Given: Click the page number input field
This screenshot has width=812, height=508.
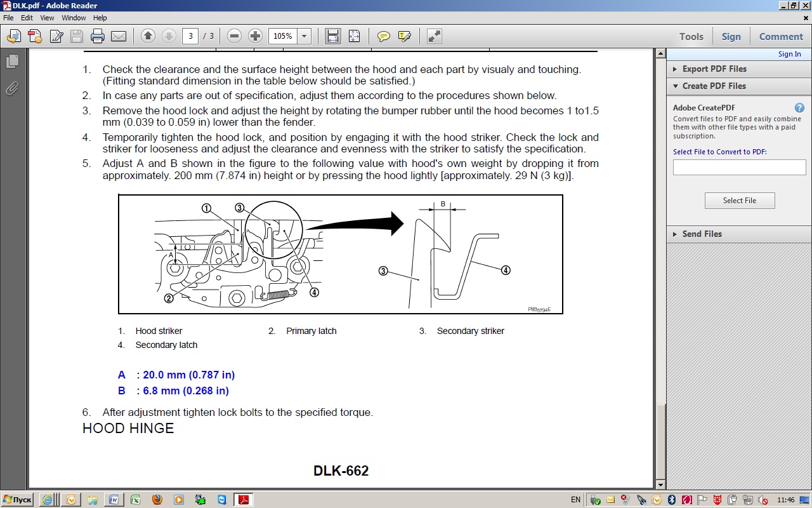Looking at the screenshot, I should coord(190,36).
